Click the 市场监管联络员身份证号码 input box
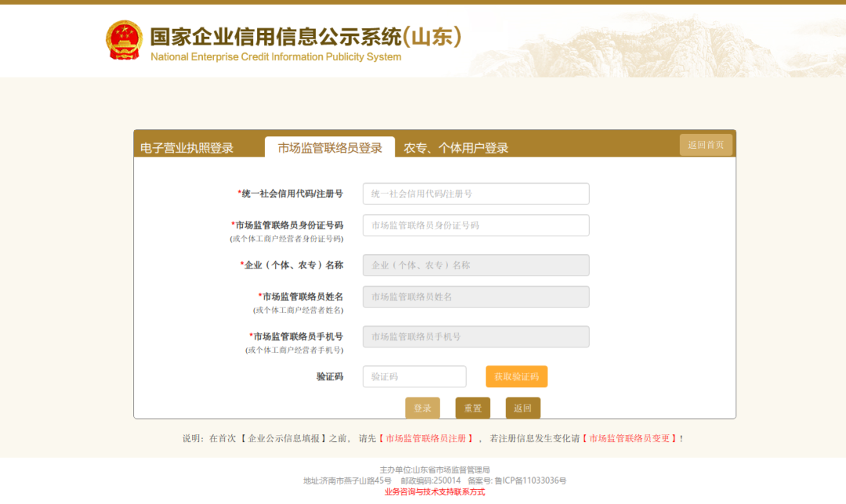The image size is (846, 504). pos(475,225)
